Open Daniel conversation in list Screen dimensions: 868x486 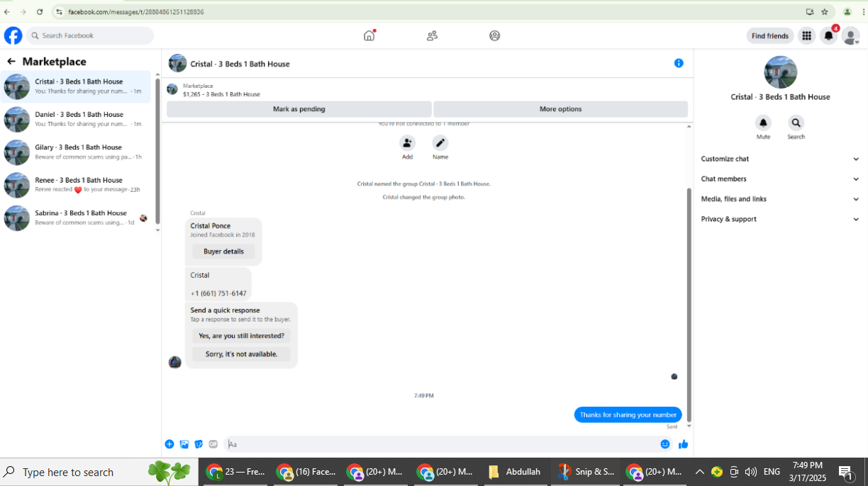[76, 119]
